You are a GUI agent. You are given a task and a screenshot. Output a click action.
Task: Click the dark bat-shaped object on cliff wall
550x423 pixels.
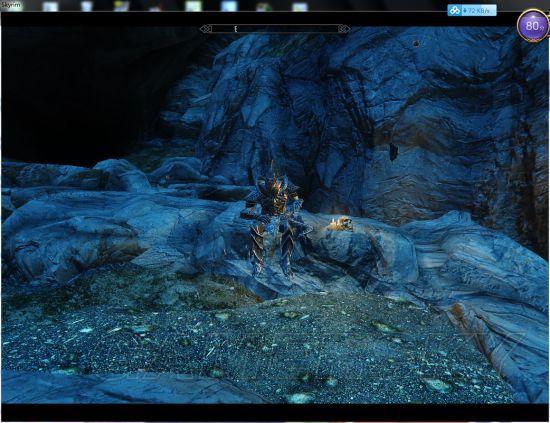(x=393, y=152)
